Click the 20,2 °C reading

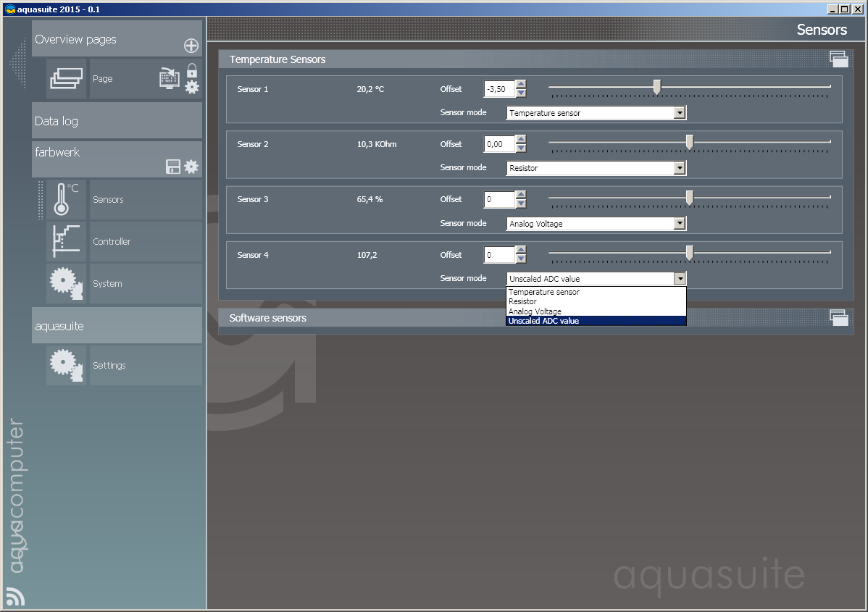(x=370, y=89)
